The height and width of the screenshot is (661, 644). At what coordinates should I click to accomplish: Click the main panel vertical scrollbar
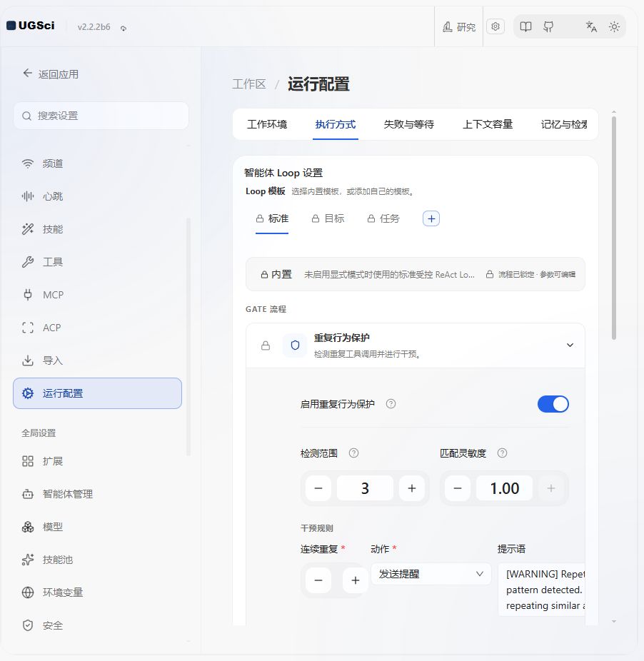point(614,228)
